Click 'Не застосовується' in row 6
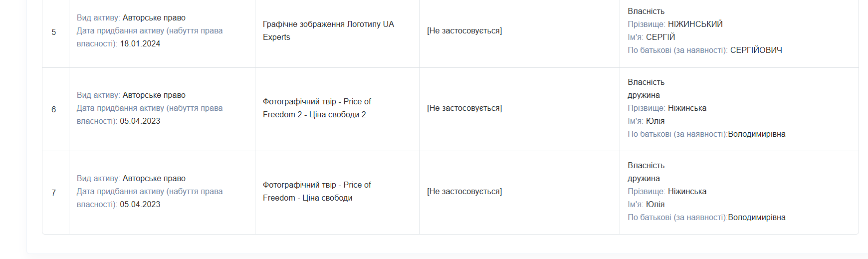This screenshot has height=259, width=868. click(x=464, y=108)
